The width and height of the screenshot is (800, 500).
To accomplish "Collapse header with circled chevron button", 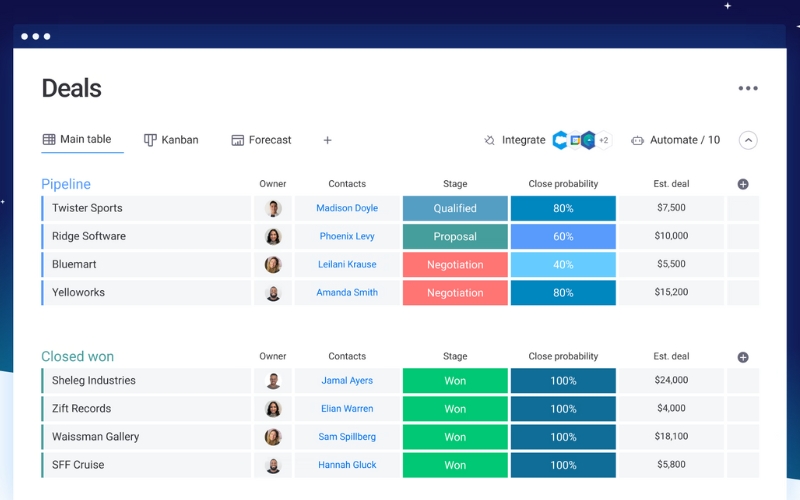I will pyautogui.click(x=748, y=141).
